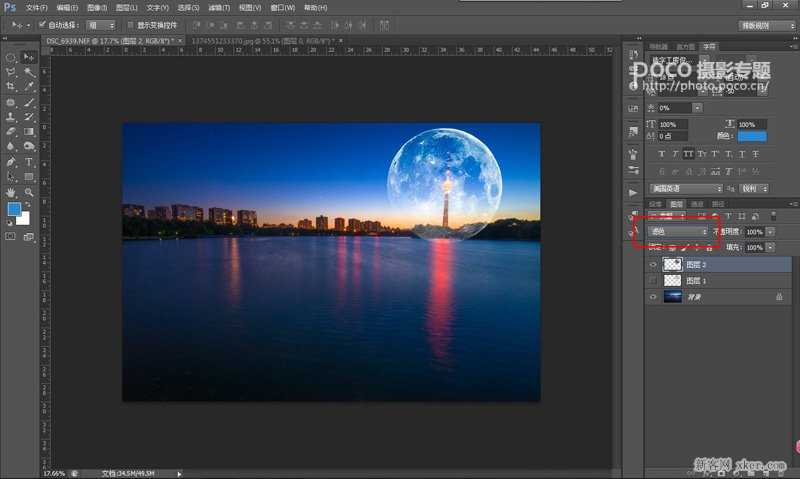Image resolution: width=800 pixels, height=479 pixels.
Task: Select the Magic Wand tool
Action: click(29, 72)
